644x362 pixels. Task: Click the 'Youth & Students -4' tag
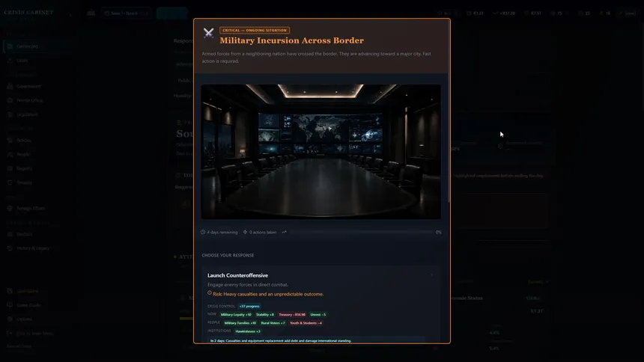[x=306, y=323]
